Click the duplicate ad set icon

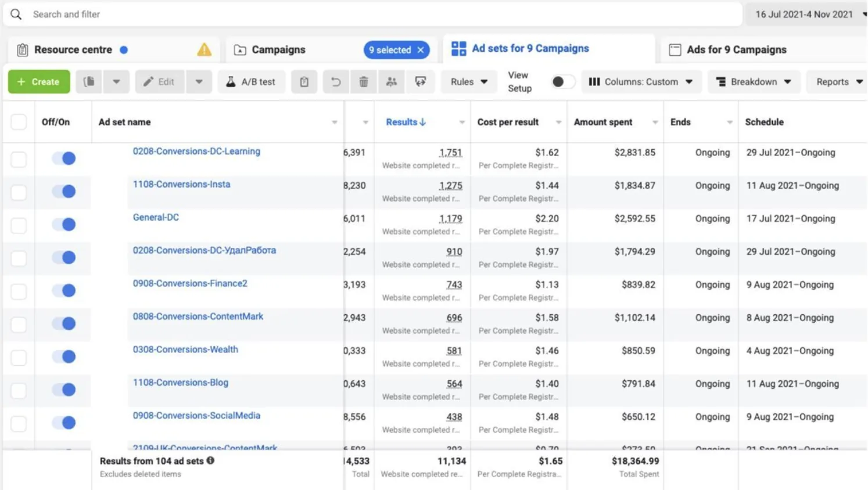[89, 82]
